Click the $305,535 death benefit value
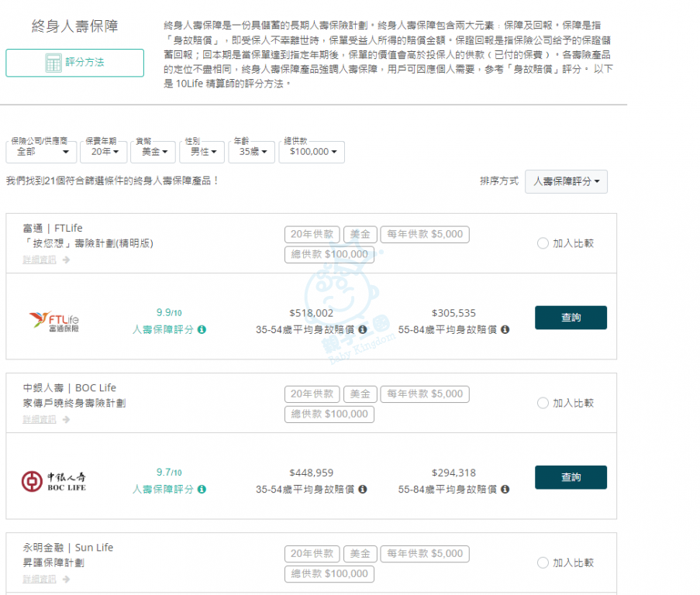This screenshot has width=700, height=595. [453, 313]
